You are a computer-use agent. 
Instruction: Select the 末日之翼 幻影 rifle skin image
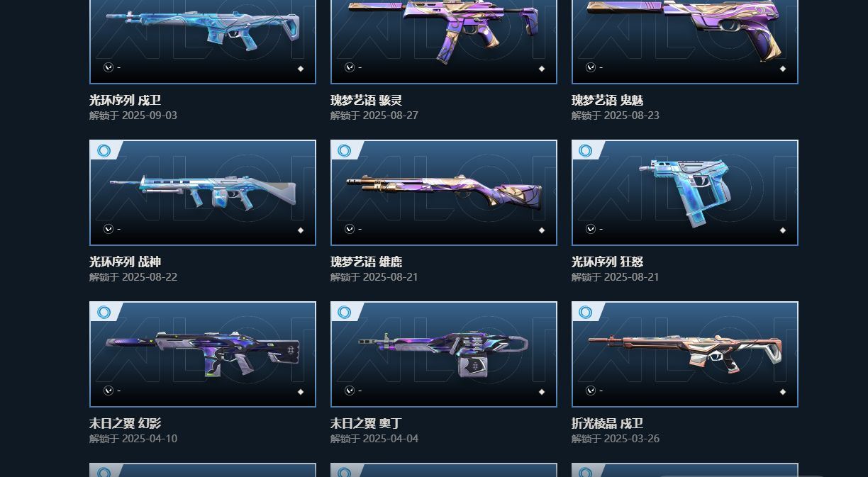click(203, 354)
